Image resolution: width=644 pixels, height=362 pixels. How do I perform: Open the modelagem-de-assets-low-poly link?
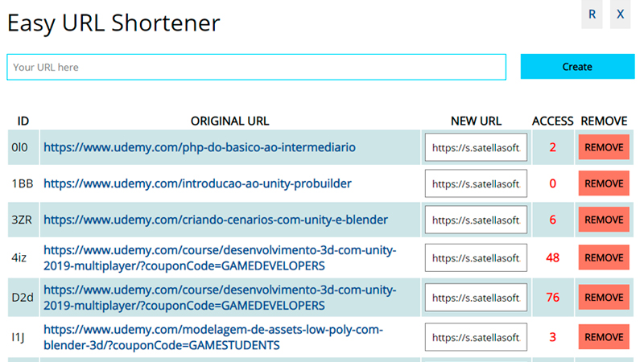coord(213,337)
